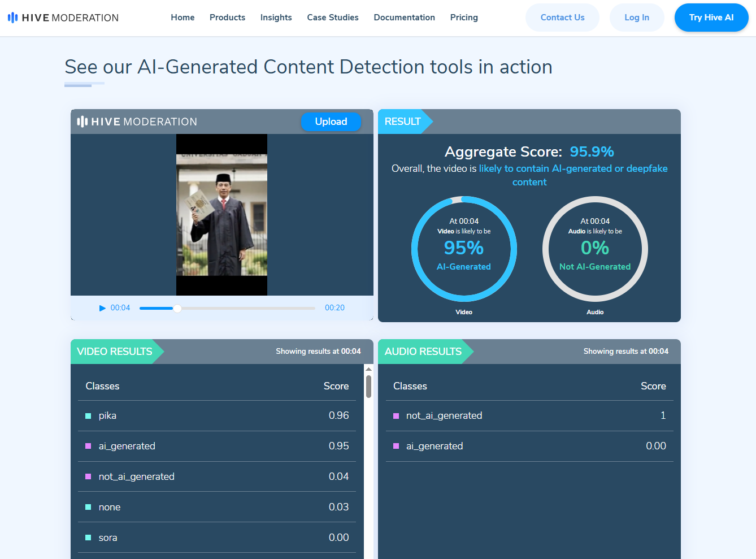The image size is (756, 559).
Task: Click Try Hive AI button
Action: click(711, 18)
